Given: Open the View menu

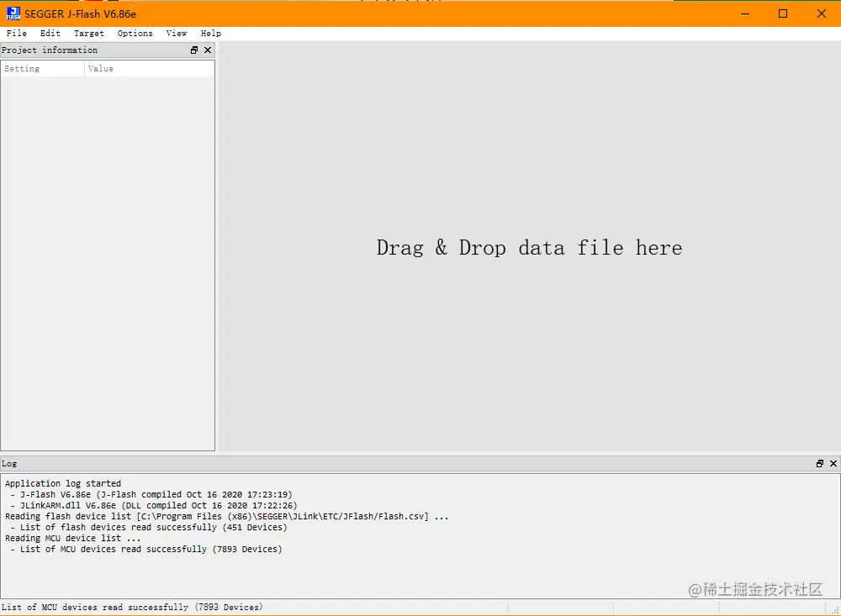Looking at the screenshot, I should 177,34.
